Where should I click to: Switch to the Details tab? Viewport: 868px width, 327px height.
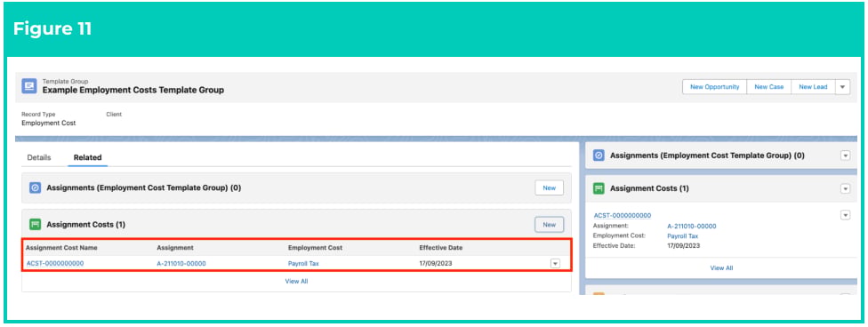(39, 157)
